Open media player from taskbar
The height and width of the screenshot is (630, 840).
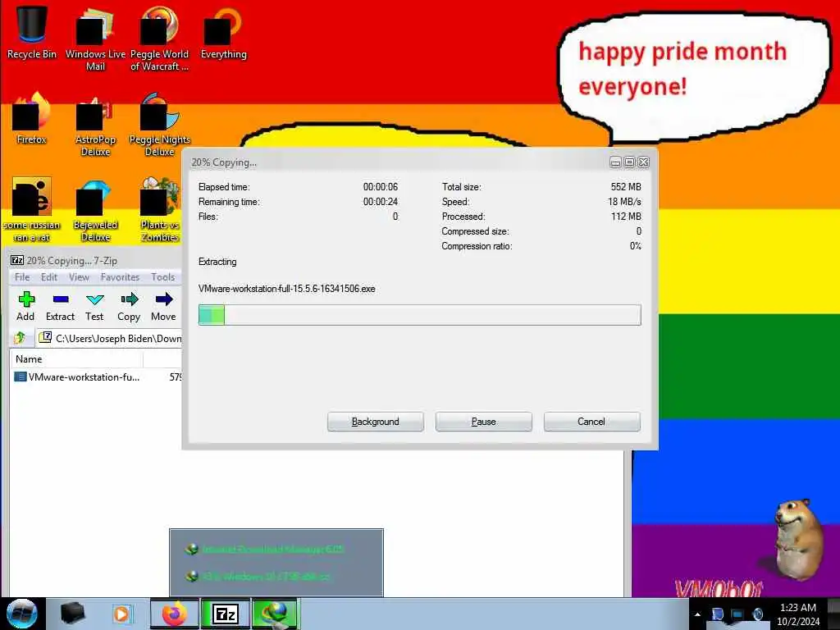point(121,614)
